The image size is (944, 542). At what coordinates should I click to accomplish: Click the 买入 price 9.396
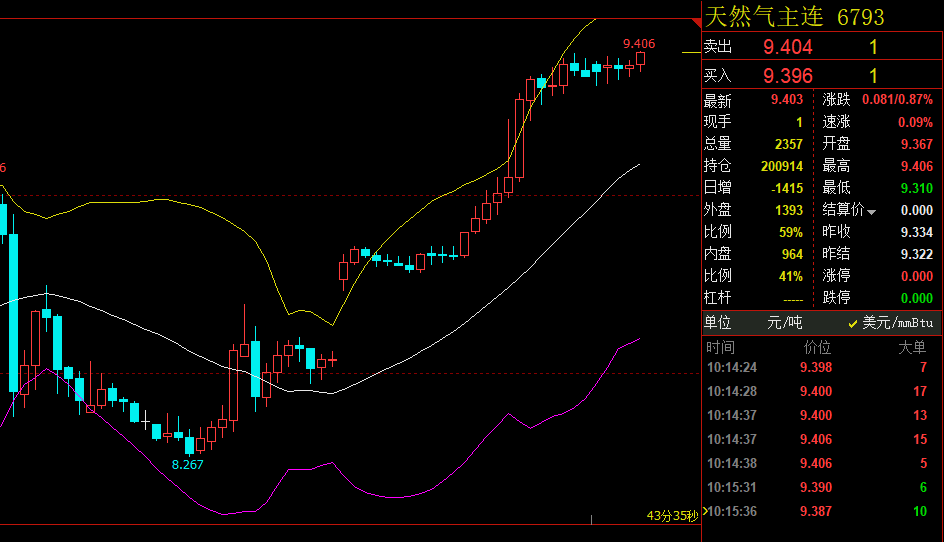click(x=787, y=76)
